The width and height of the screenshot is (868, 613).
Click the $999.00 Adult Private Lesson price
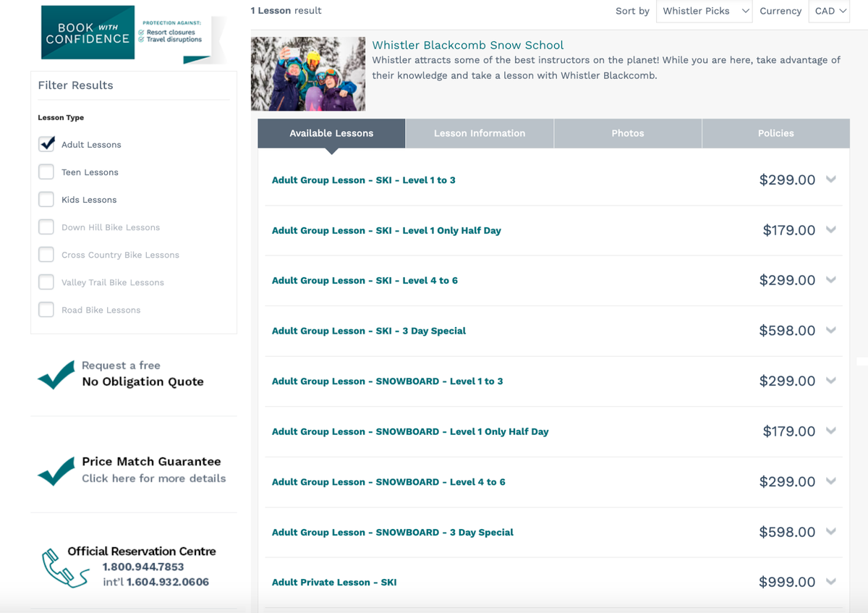[x=787, y=582]
